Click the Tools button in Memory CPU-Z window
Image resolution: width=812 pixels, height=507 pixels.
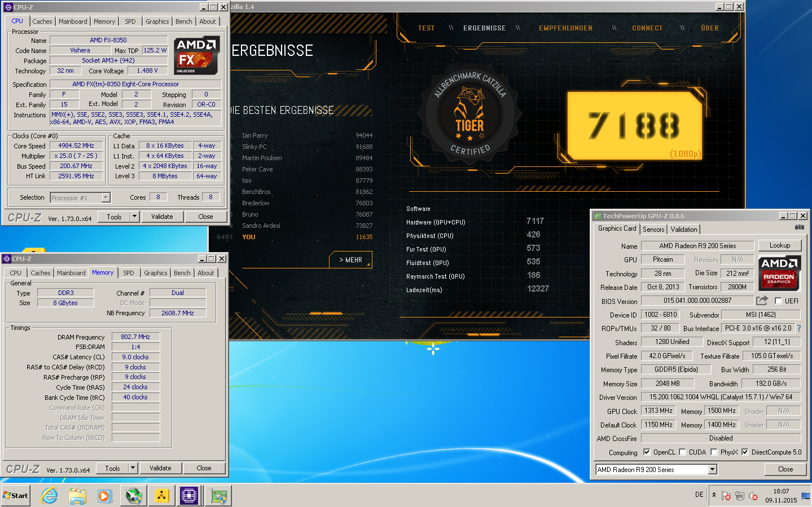pyautogui.click(x=112, y=468)
